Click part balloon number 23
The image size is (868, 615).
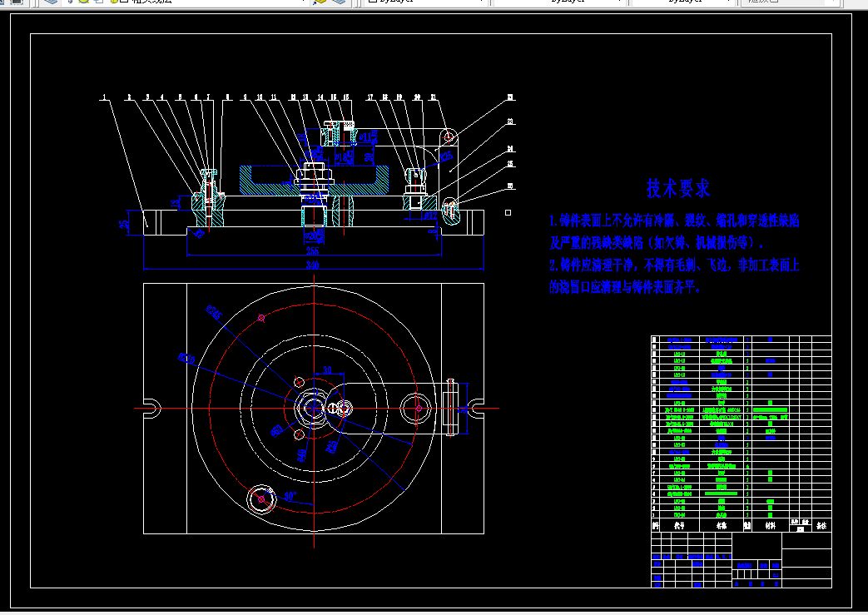[510, 122]
